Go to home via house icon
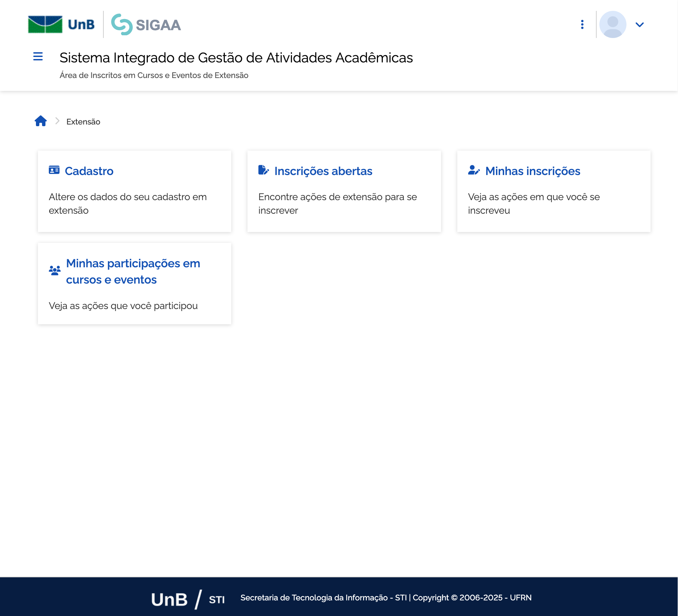This screenshot has width=678, height=616. (41, 121)
